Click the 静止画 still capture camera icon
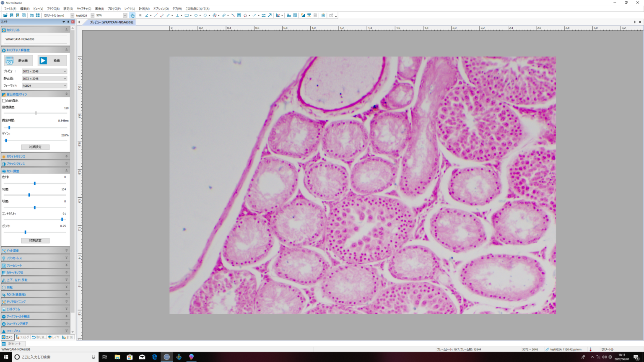 [x=10, y=61]
